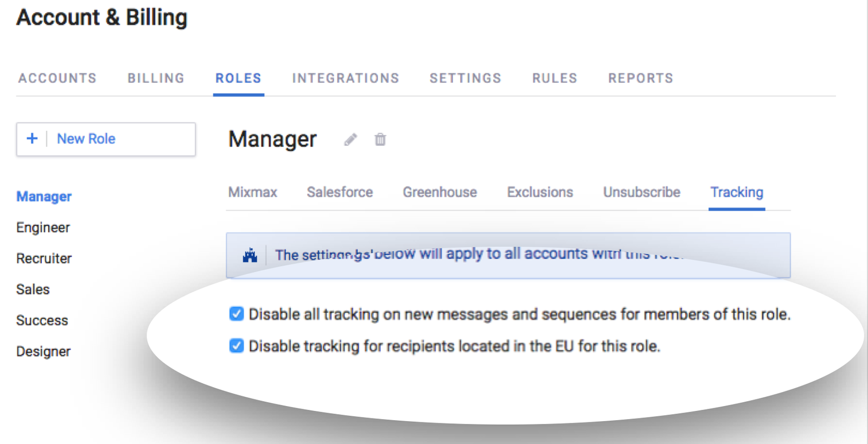Click the trash delete icon beside Manager

pos(380,140)
